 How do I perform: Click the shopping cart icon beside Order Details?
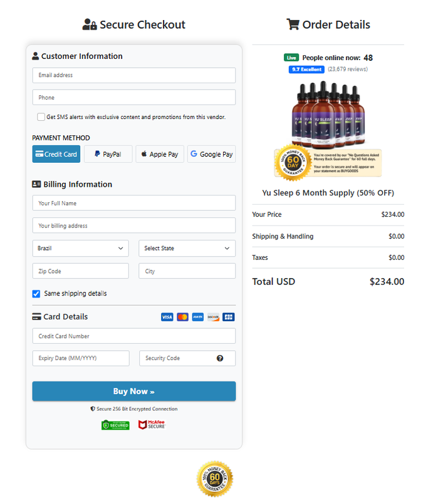[293, 24]
